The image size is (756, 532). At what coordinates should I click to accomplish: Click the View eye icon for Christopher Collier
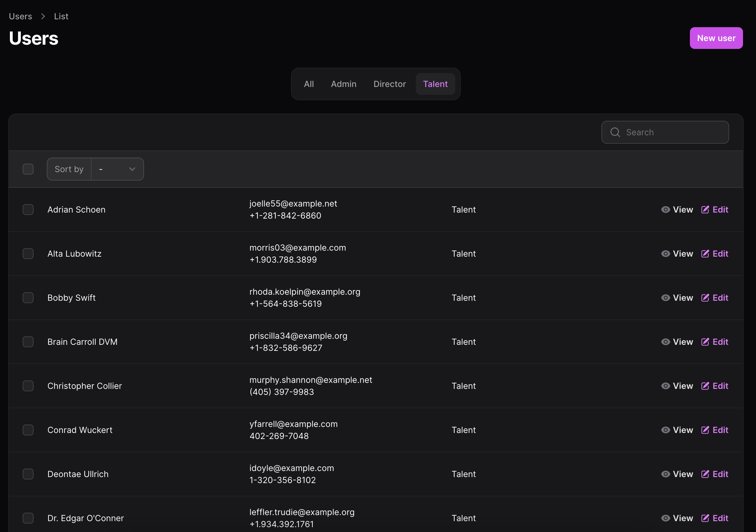[x=665, y=386]
